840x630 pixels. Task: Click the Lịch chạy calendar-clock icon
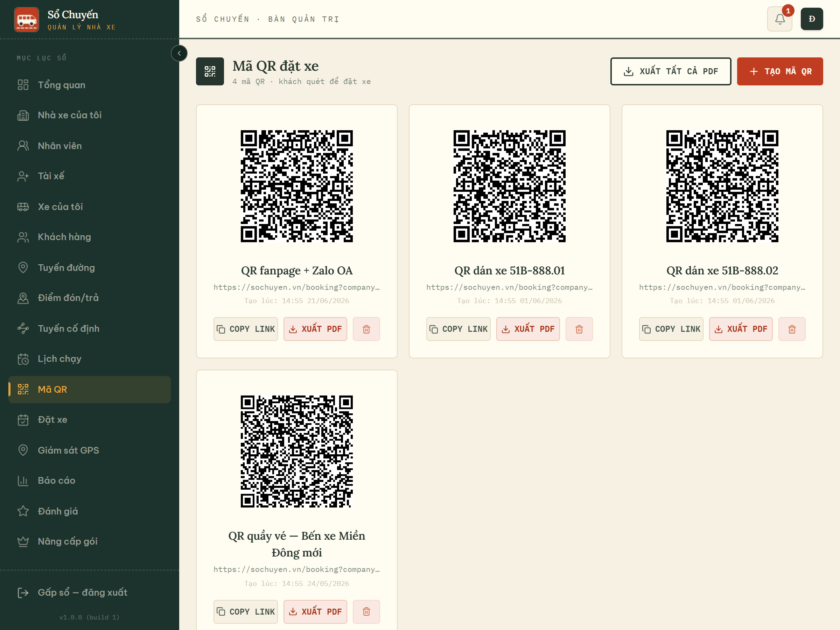point(23,359)
